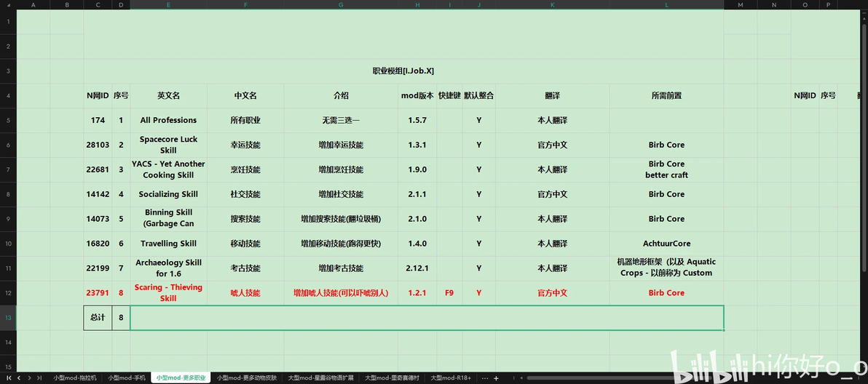
Task: Click the 机器地形框架 prerequisite cell
Action: (x=666, y=268)
